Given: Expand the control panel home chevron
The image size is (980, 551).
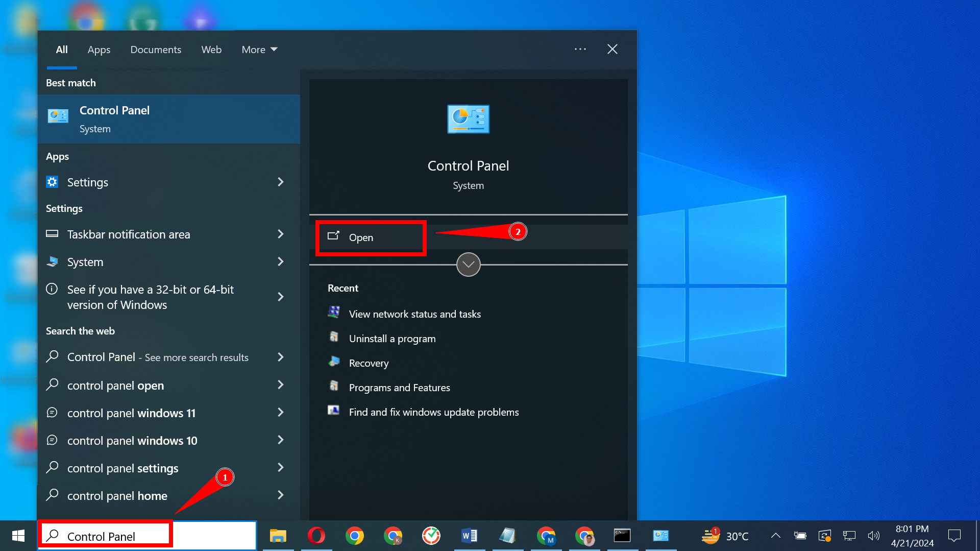Looking at the screenshot, I should pyautogui.click(x=280, y=495).
